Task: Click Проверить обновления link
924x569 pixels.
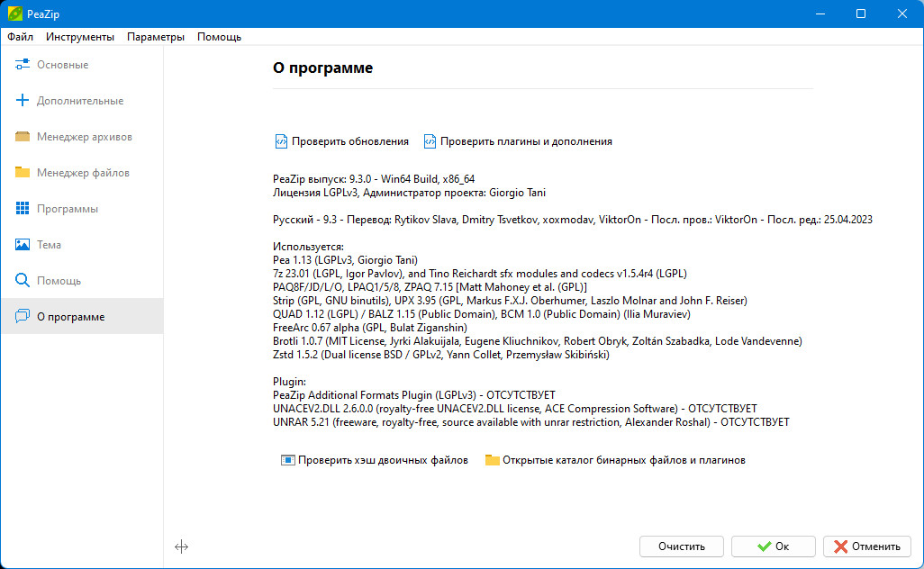Action: click(x=342, y=141)
